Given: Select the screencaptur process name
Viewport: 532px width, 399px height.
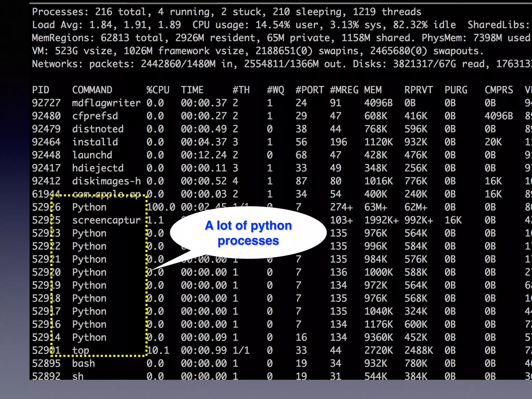Looking at the screenshot, I should click(x=107, y=220).
